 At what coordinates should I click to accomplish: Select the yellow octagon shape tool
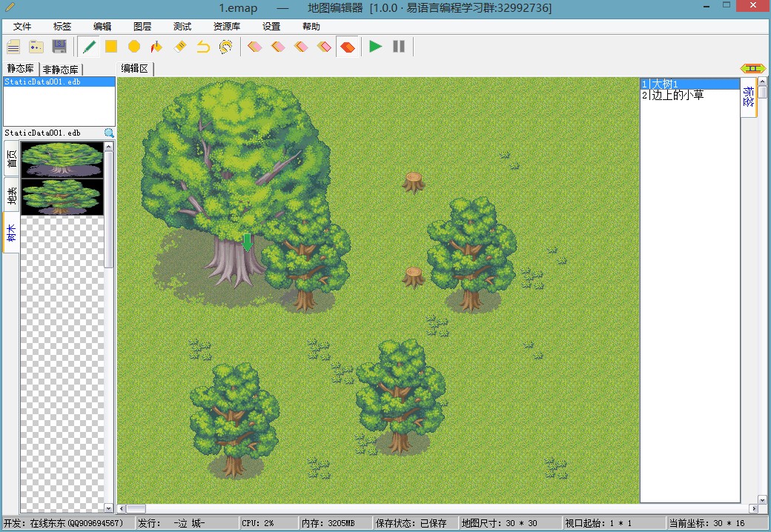(x=133, y=46)
